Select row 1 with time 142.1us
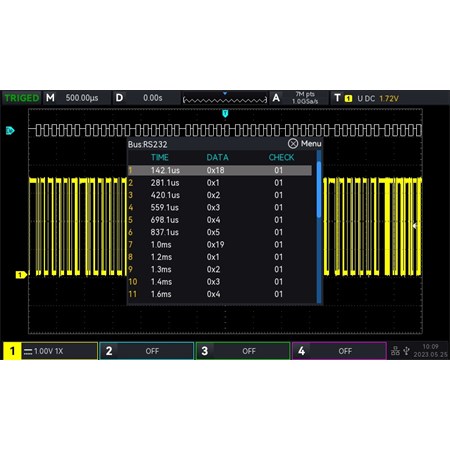Image resolution: width=450 pixels, height=450 pixels. click(220, 170)
